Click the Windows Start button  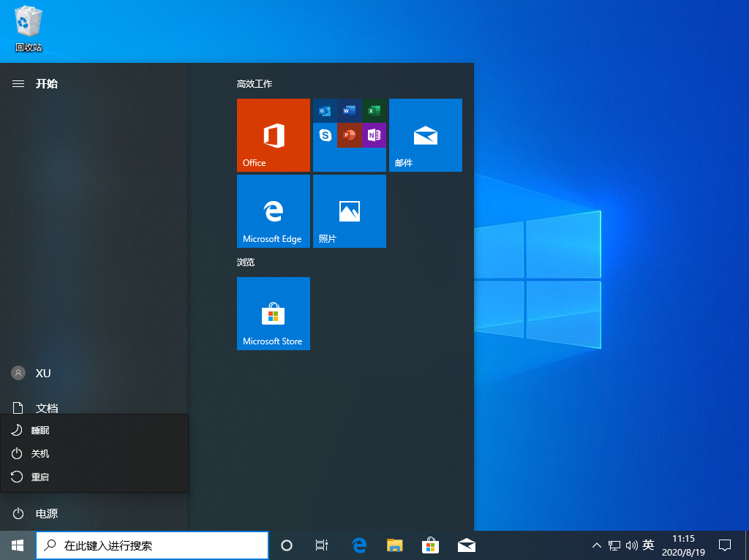click(x=18, y=545)
